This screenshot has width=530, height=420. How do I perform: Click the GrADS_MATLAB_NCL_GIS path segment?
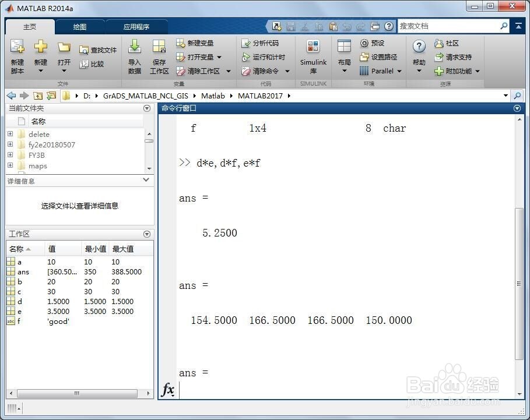tap(146, 96)
